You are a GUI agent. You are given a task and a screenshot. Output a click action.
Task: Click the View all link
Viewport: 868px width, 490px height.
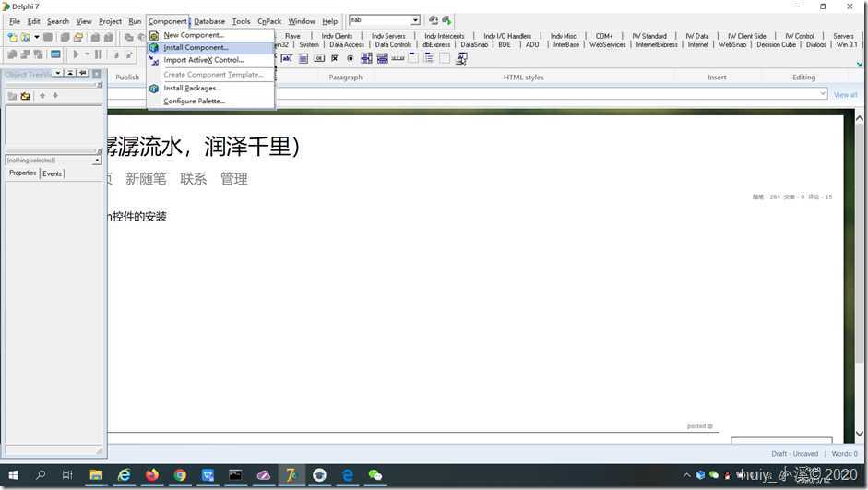pos(845,95)
